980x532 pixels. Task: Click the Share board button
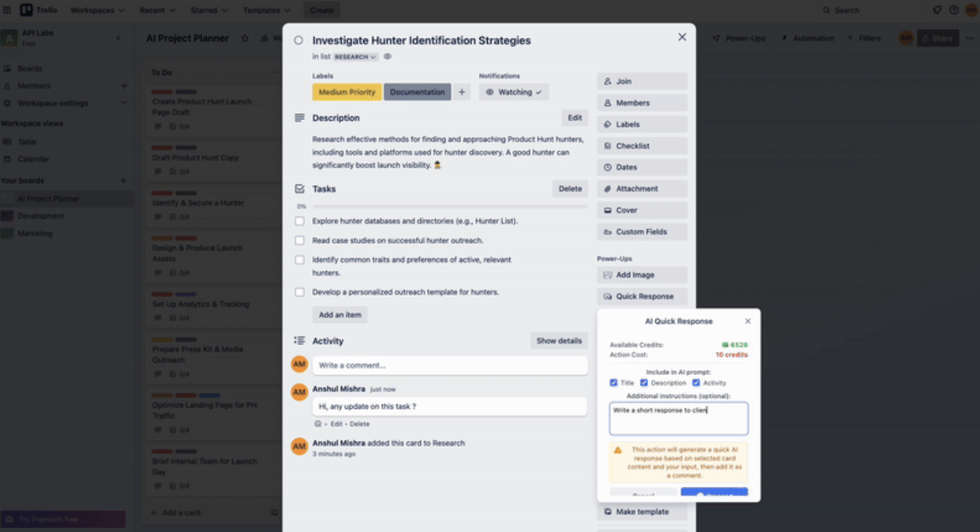(938, 38)
